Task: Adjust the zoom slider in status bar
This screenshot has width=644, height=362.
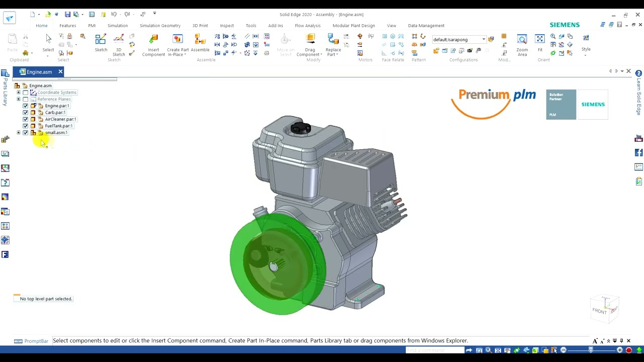Action: pos(591,350)
